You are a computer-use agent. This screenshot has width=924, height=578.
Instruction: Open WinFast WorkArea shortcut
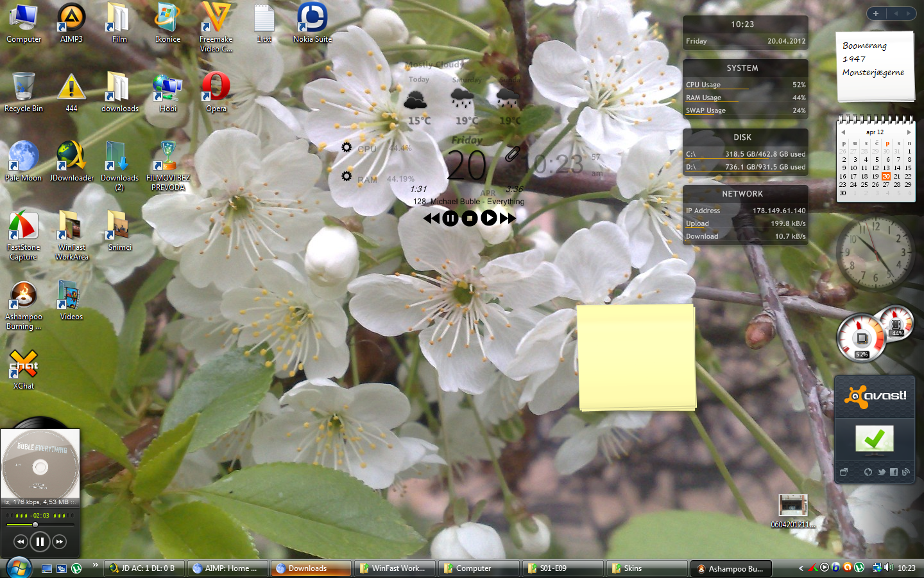(x=71, y=235)
